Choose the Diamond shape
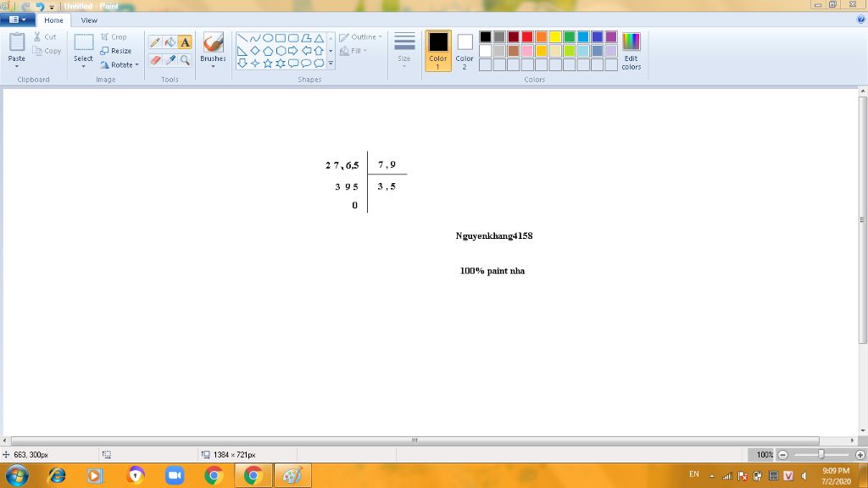Screen dimensions: 868x488 click(x=254, y=51)
